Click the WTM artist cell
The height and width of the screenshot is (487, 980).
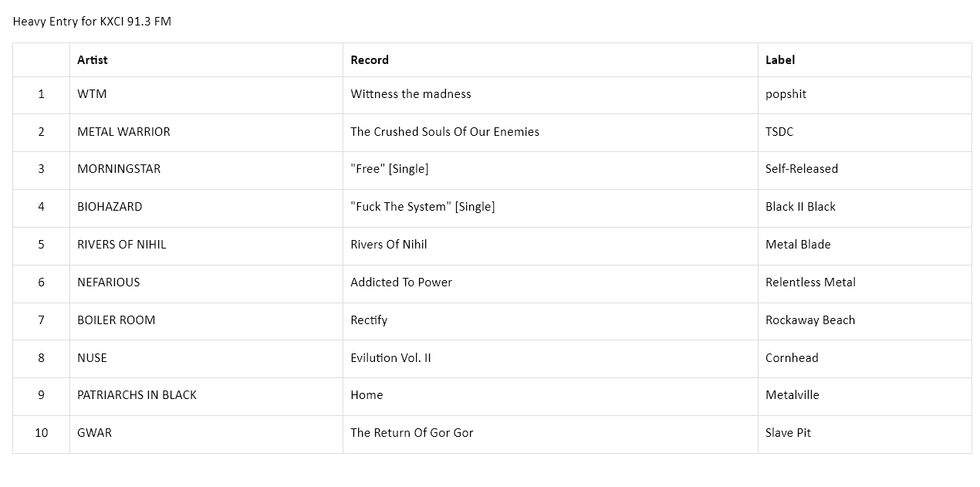(206, 94)
